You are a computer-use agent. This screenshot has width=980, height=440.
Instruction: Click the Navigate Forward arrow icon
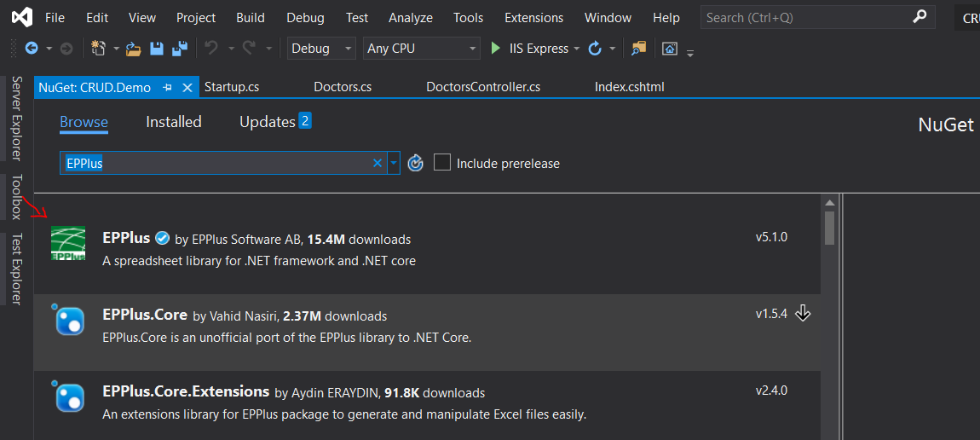(66, 48)
